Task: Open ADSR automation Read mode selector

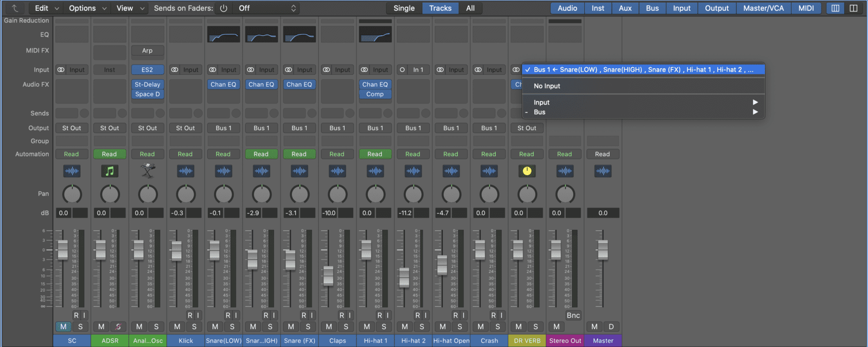Action: pos(110,155)
